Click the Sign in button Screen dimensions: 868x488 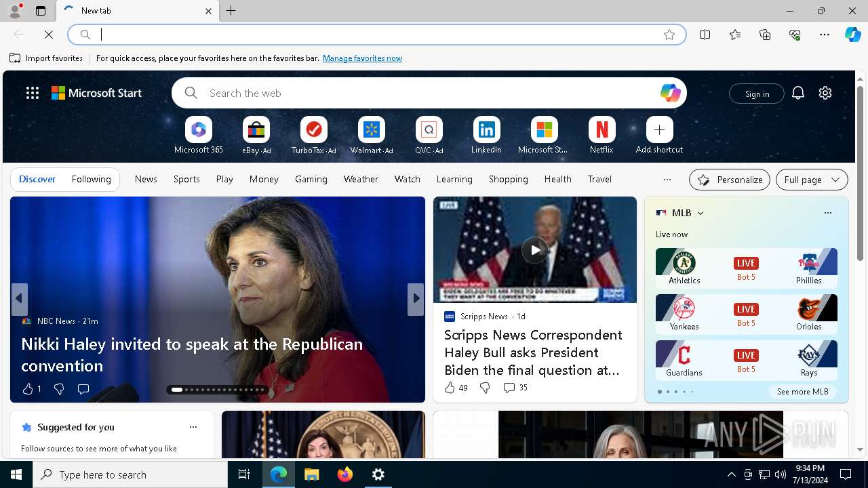(757, 94)
